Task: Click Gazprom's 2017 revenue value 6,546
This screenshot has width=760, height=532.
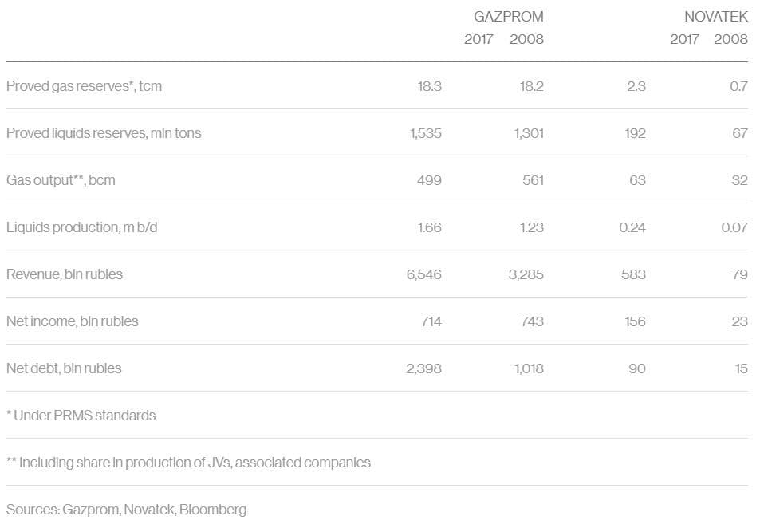Action: (x=423, y=274)
